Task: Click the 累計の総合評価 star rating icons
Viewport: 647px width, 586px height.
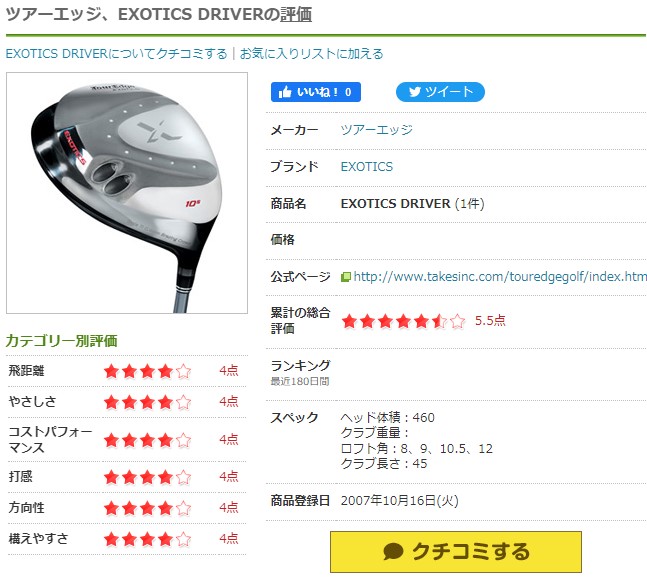Action: coord(404,321)
